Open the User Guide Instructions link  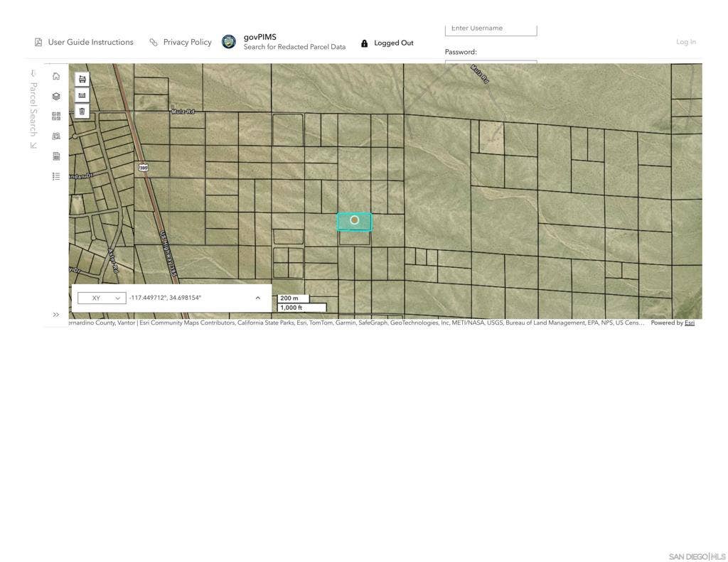click(90, 42)
